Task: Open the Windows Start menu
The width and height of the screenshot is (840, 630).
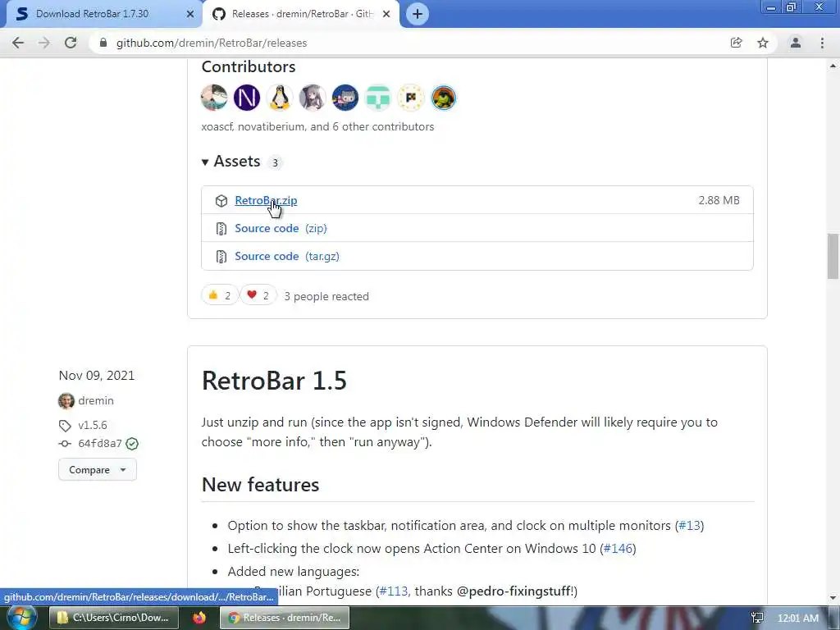Action: (x=21, y=618)
